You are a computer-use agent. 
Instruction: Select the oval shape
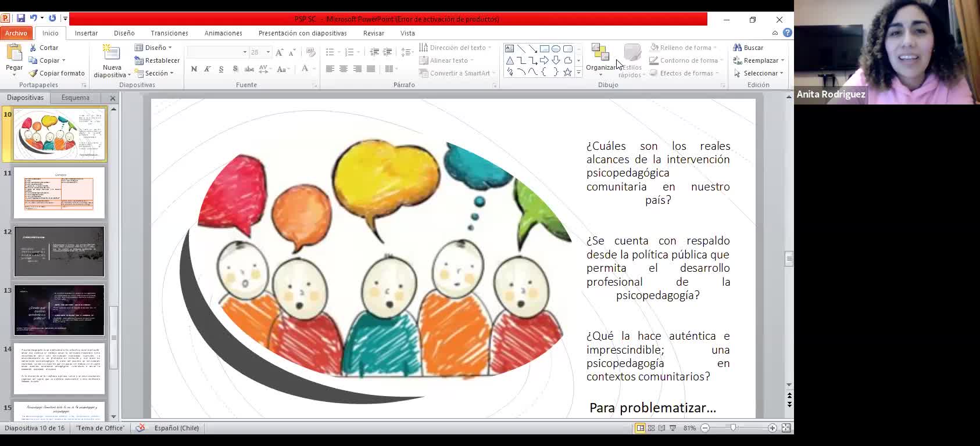[556, 48]
